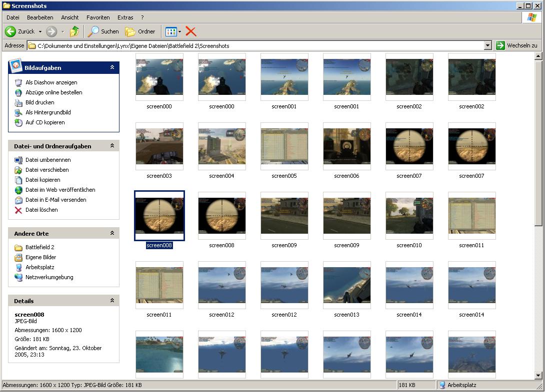
Task: Click the Windows logo in the menu bar corner
Action: (x=531, y=17)
